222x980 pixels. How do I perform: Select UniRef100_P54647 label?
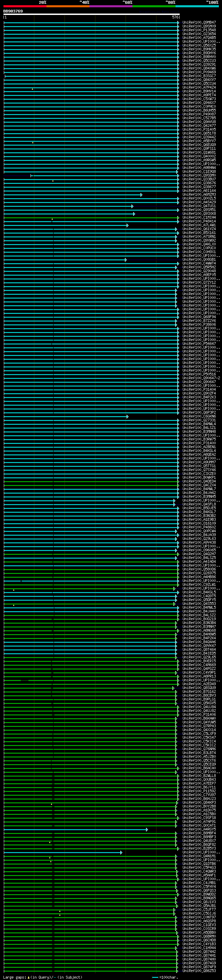(x=199, y=343)
